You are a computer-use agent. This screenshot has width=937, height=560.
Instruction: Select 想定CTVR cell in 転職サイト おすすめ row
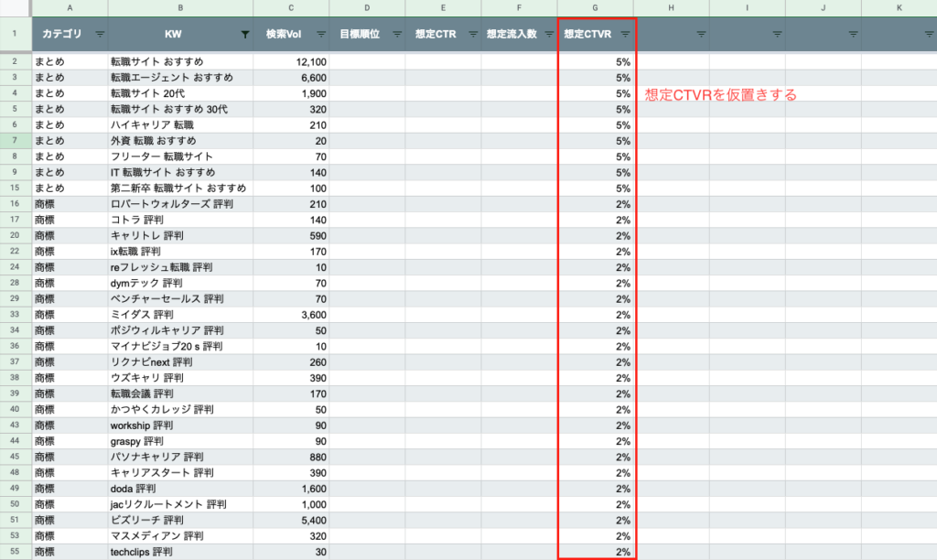[595, 61]
